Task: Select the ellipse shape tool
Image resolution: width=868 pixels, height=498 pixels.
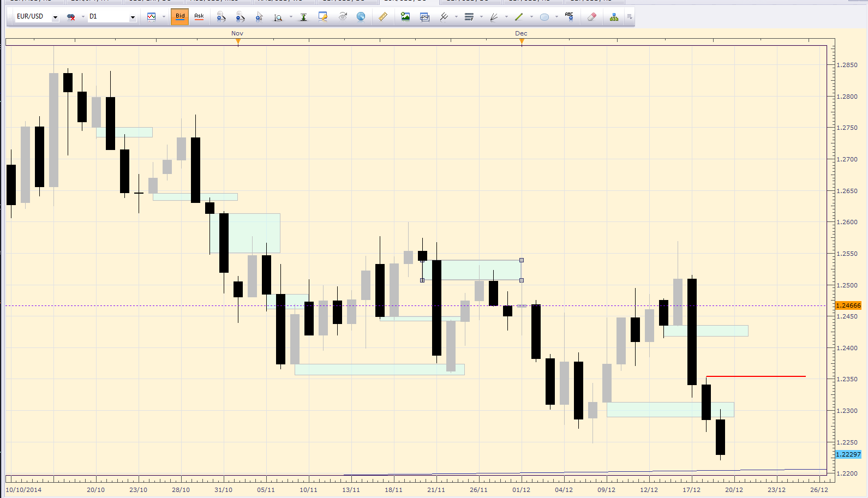Action: click(544, 17)
